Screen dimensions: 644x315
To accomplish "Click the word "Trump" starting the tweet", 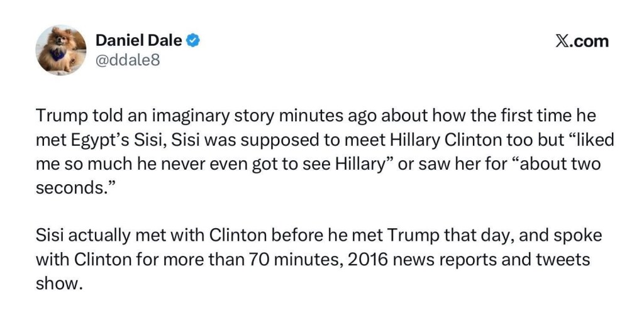I will click(x=57, y=116).
